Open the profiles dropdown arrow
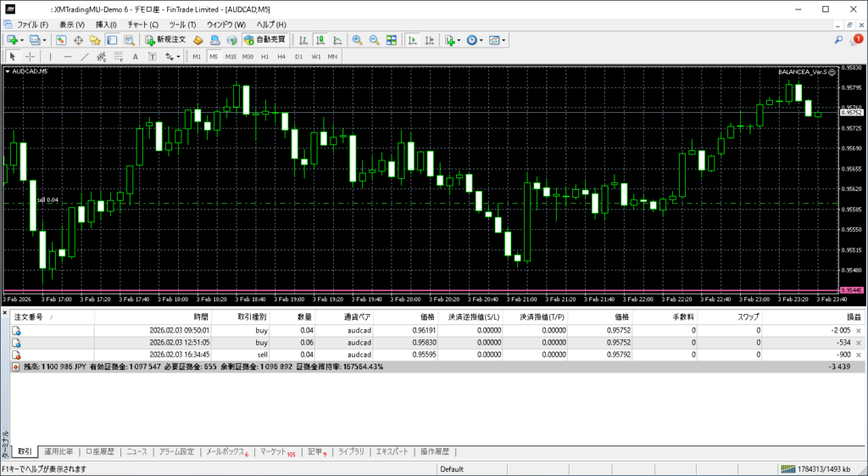 tap(44, 40)
